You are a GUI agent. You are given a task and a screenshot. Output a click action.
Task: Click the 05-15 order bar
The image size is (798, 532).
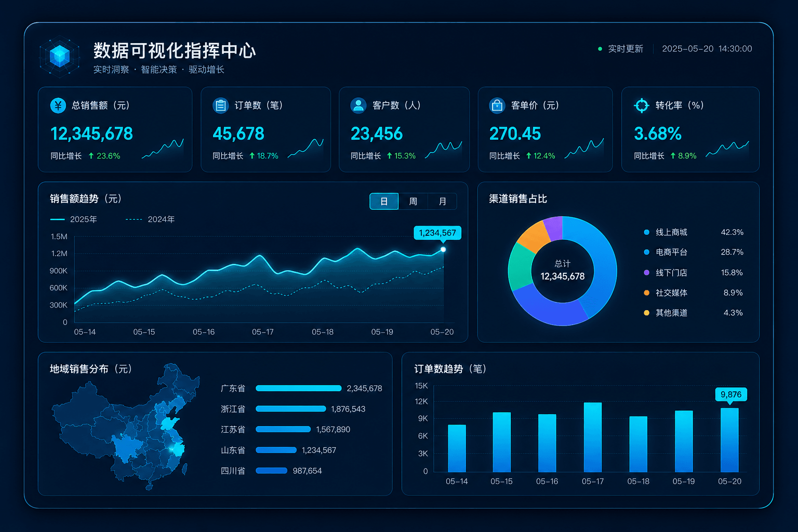click(502, 442)
